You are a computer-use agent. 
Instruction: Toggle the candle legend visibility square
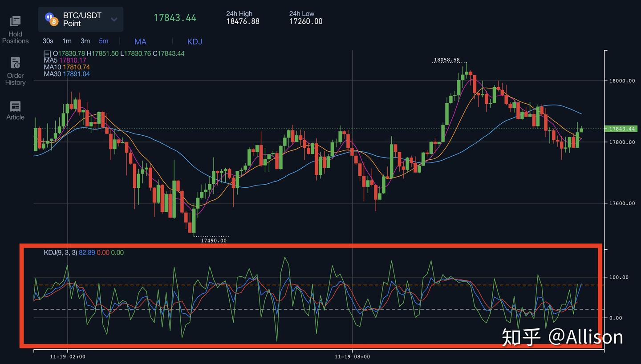pyautogui.click(x=47, y=53)
